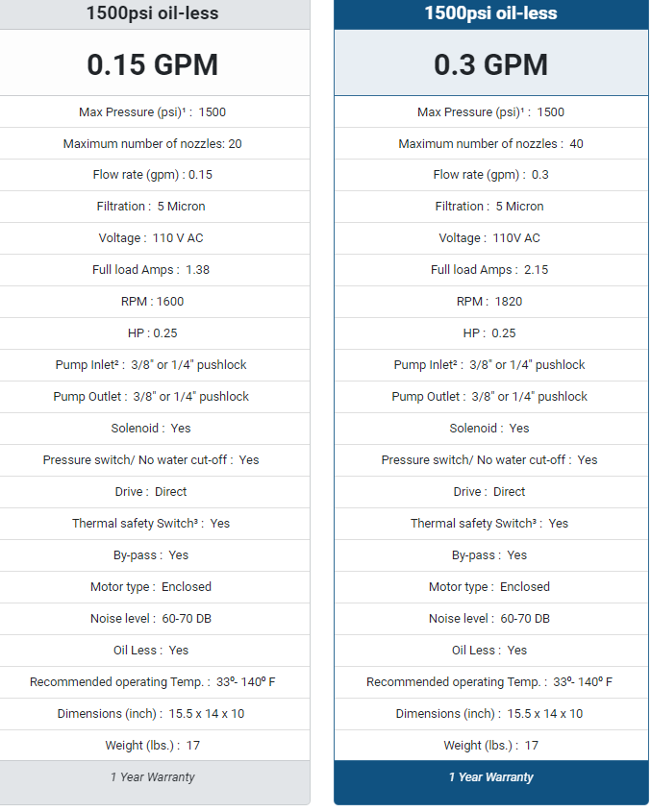Image resolution: width=651 pixels, height=812 pixels.
Task: Click the RPM 1600 row
Action: [152, 302]
